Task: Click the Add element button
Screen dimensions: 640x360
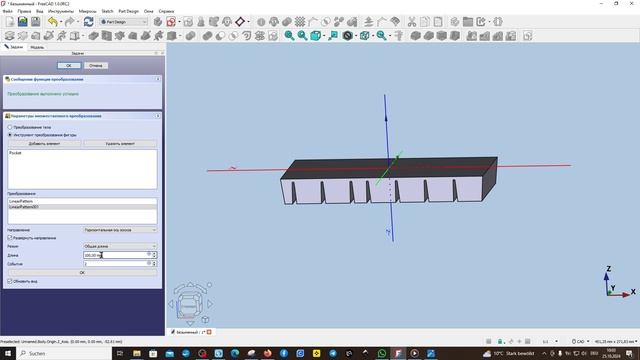Action: (x=44, y=144)
